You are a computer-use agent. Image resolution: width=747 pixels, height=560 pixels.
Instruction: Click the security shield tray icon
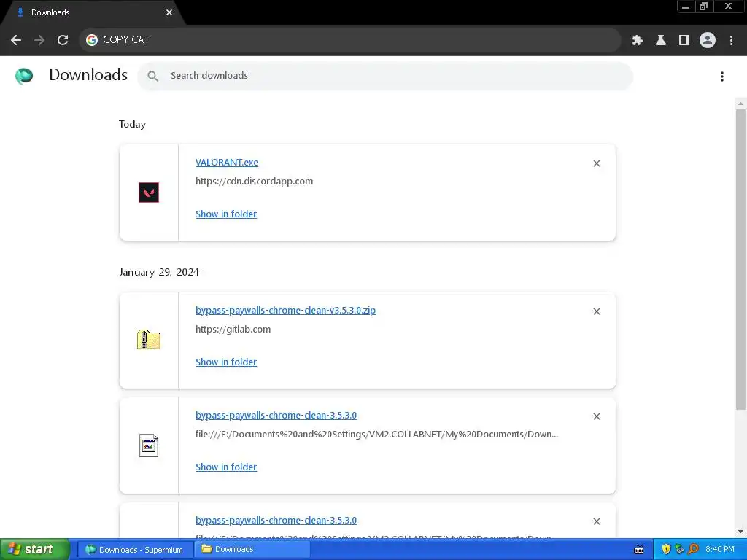pos(666,550)
